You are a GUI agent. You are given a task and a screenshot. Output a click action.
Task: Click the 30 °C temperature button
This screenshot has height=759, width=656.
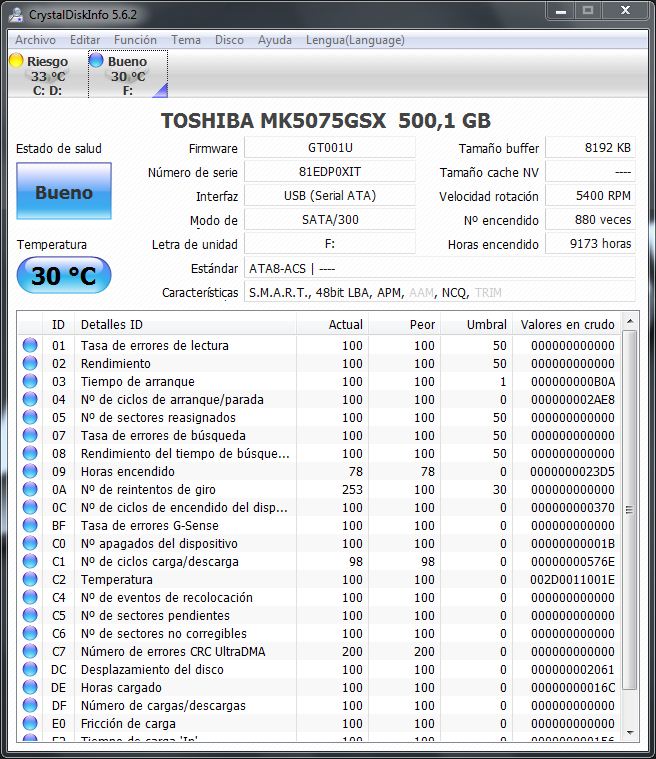(x=64, y=275)
